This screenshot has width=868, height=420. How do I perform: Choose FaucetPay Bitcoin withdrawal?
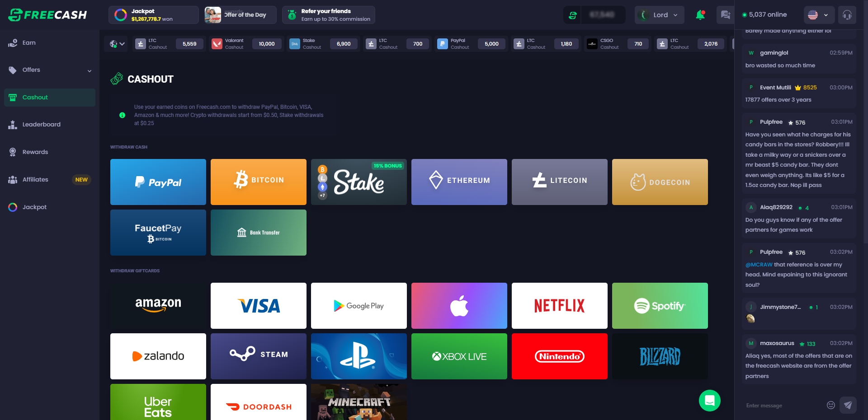pos(158,233)
